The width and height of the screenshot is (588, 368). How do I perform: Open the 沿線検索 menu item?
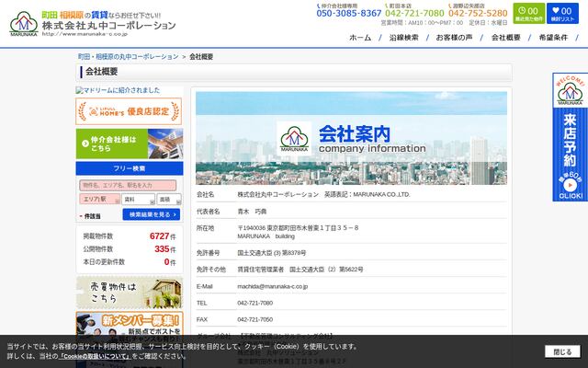tap(403, 38)
